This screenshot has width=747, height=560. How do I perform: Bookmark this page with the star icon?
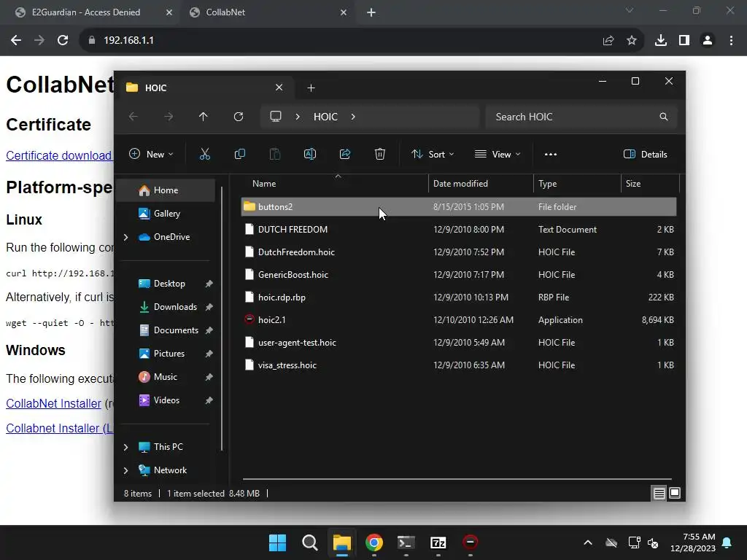click(632, 41)
